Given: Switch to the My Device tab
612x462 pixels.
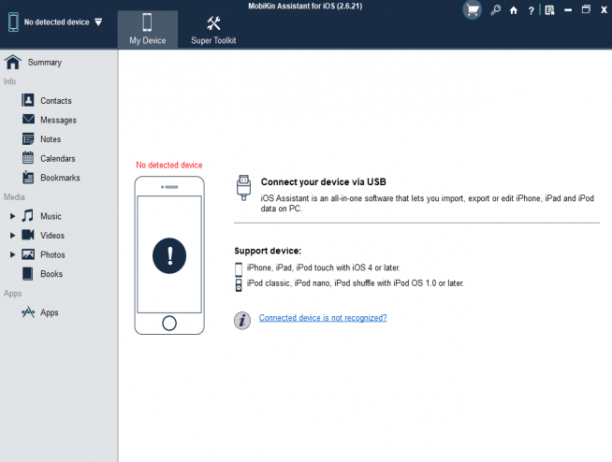Looking at the screenshot, I should click(x=148, y=29).
